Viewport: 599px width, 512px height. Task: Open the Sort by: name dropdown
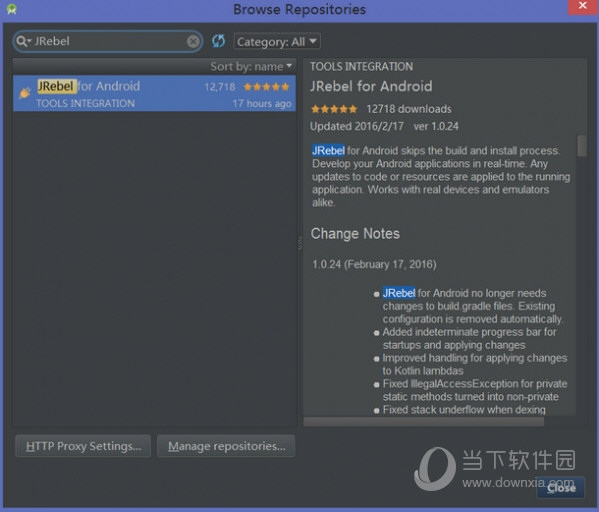click(x=251, y=66)
